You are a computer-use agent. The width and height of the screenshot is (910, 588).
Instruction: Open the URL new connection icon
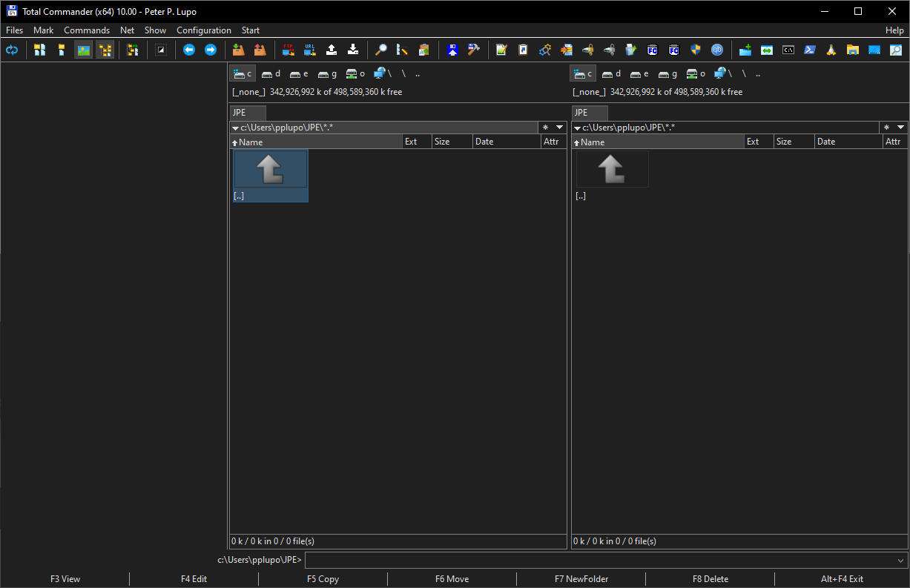coord(310,50)
